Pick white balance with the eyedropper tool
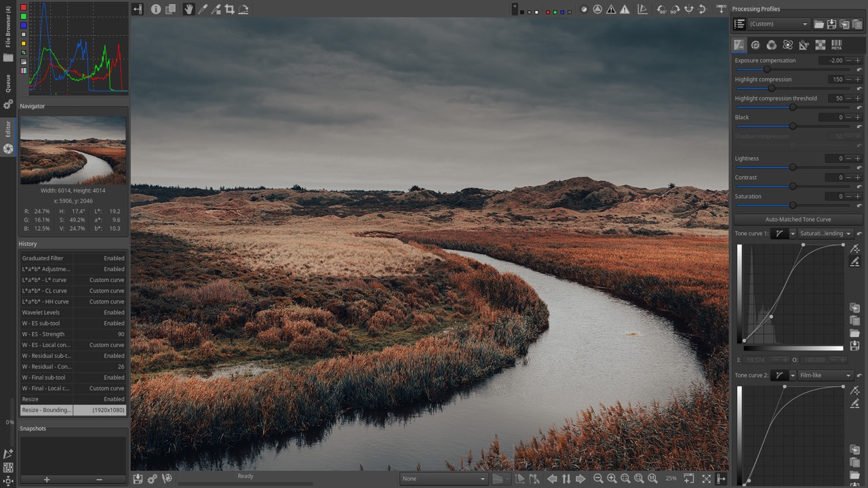 203,9
